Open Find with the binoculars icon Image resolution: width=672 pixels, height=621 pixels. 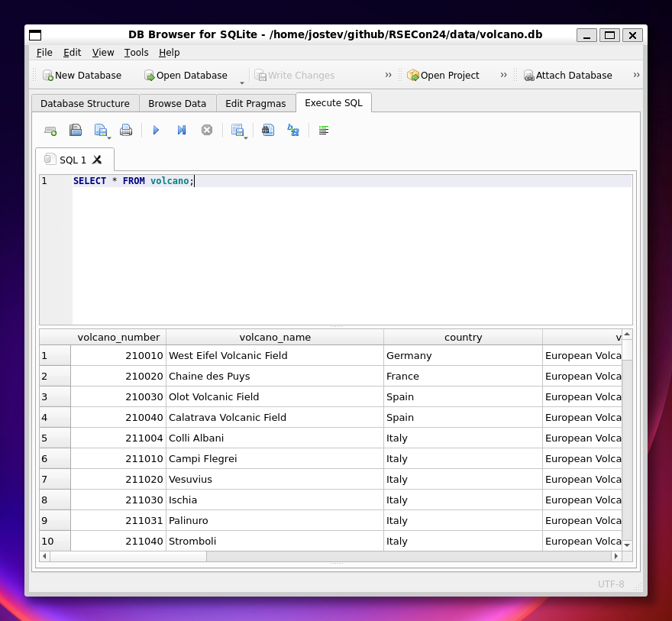click(x=267, y=131)
